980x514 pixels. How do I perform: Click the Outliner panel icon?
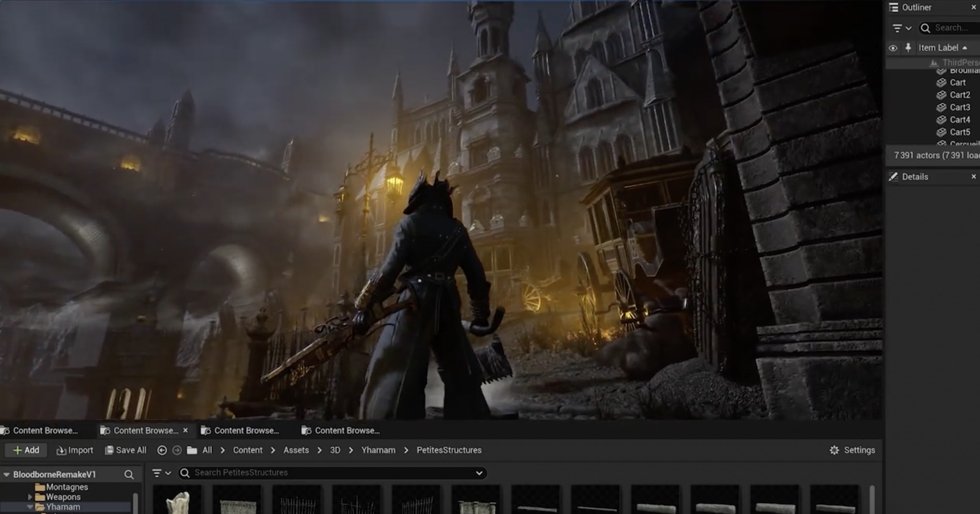[x=894, y=7]
